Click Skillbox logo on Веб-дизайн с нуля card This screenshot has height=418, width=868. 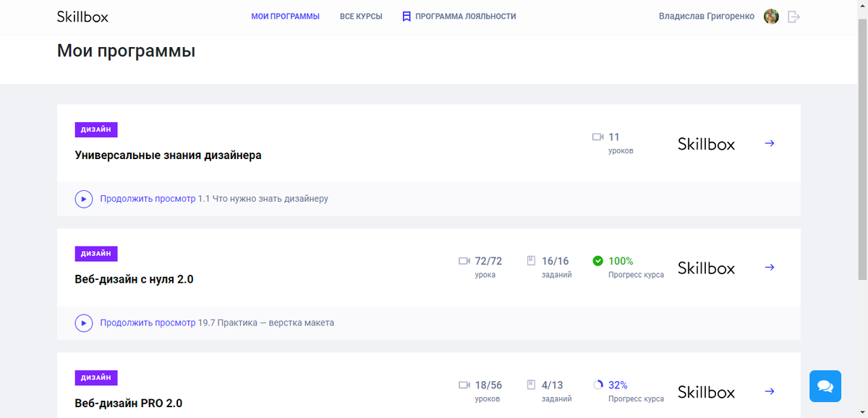tap(706, 268)
